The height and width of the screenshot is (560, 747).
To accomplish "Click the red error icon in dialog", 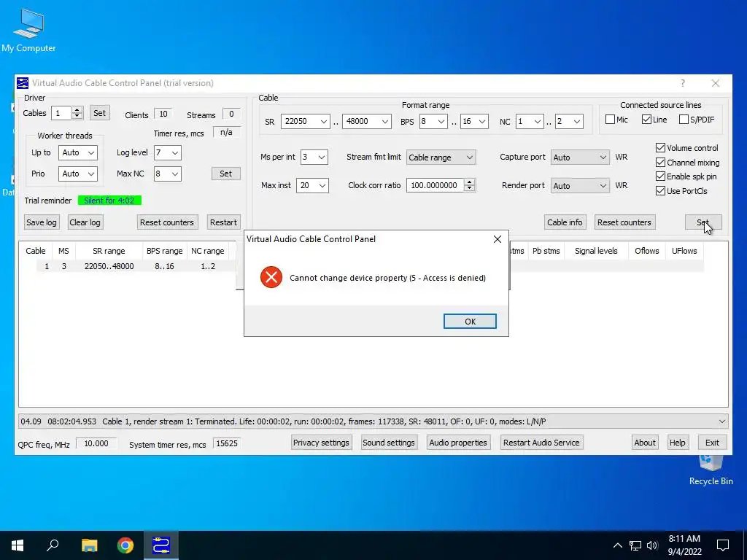I will 271,277.
